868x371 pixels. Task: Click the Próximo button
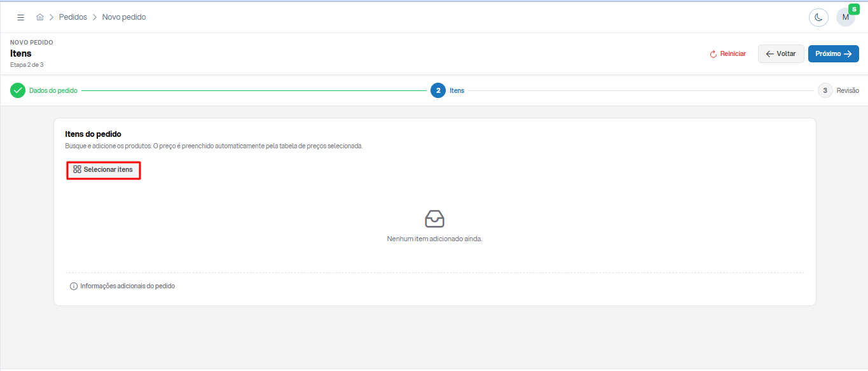tap(834, 54)
